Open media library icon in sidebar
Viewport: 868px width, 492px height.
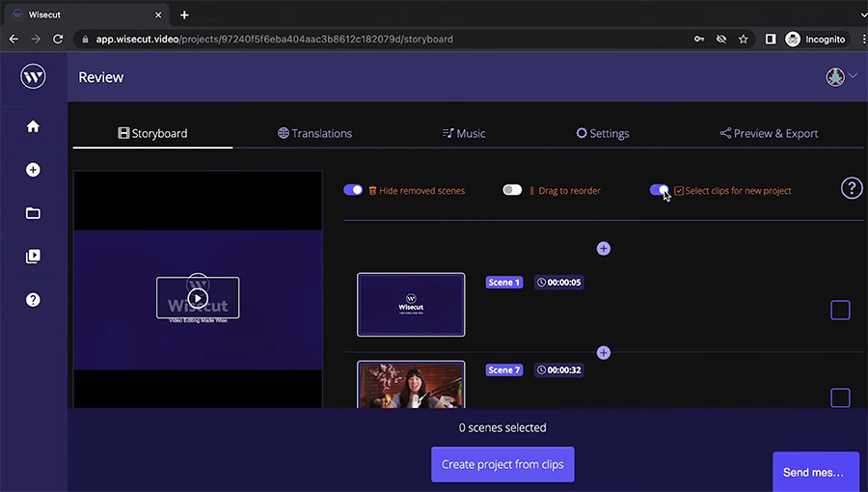click(33, 257)
